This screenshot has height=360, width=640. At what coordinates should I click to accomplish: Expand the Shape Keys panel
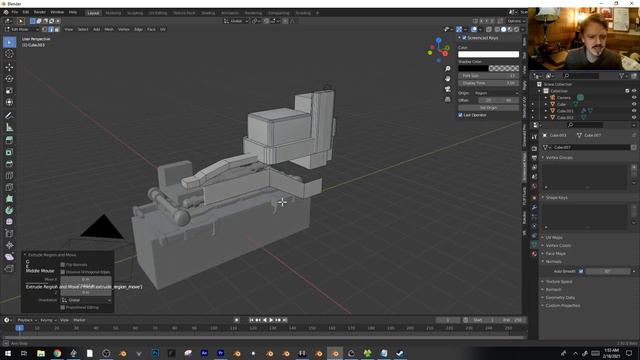[556, 198]
